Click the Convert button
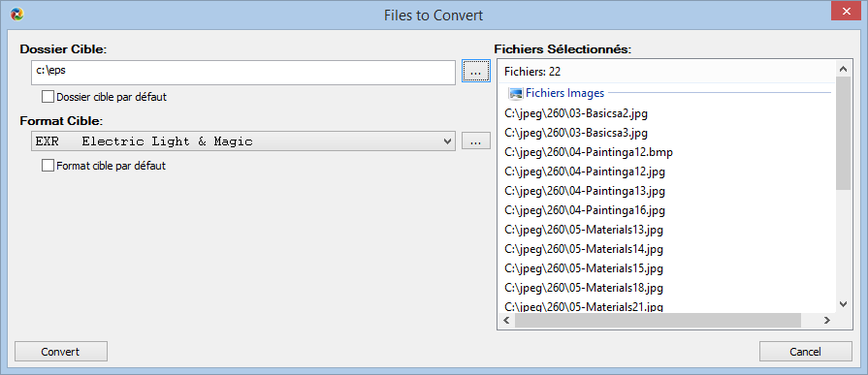Viewport: 868px width, 375px height. pyautogui.click(x=60, y=352)
